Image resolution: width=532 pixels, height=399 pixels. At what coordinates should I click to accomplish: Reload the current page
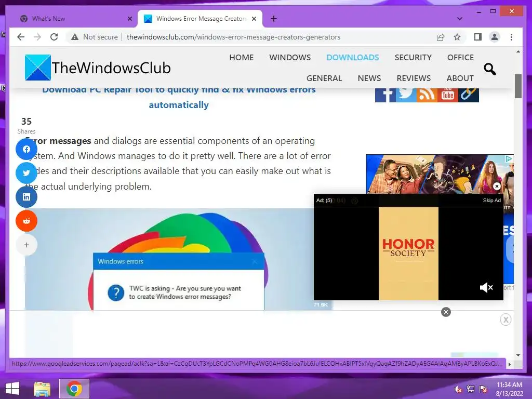coord(54,37)
